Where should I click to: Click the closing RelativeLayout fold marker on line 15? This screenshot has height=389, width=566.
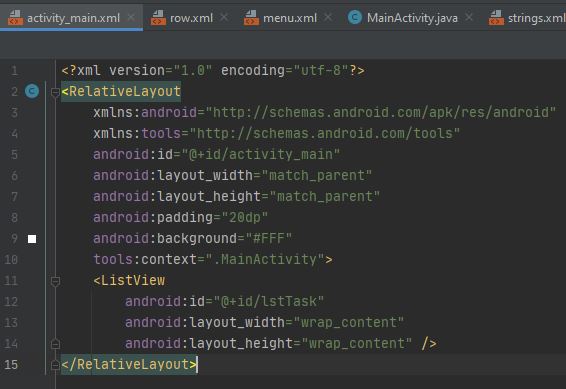55,365
